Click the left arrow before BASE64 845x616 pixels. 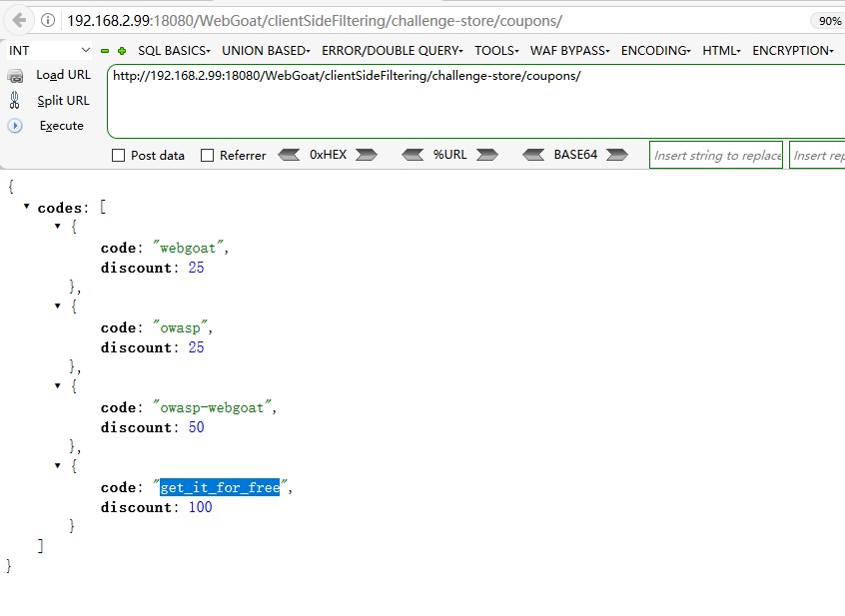pos(533,155)
